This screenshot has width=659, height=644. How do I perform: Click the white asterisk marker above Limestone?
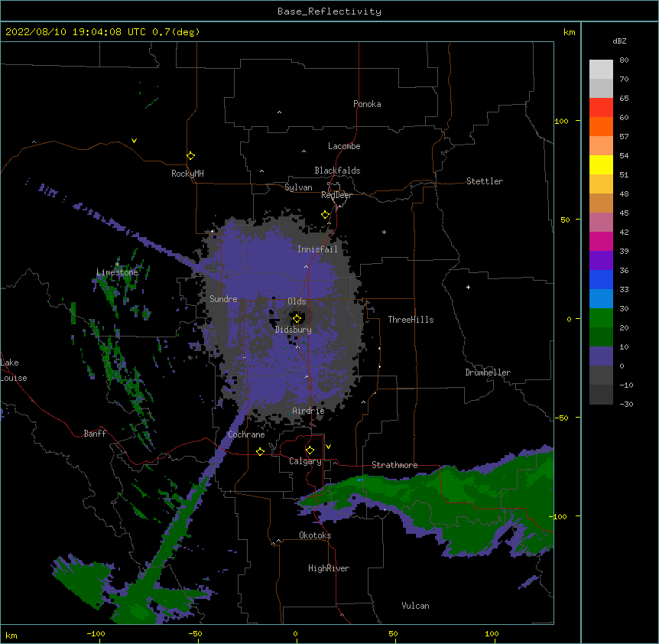tap(117, 264)
